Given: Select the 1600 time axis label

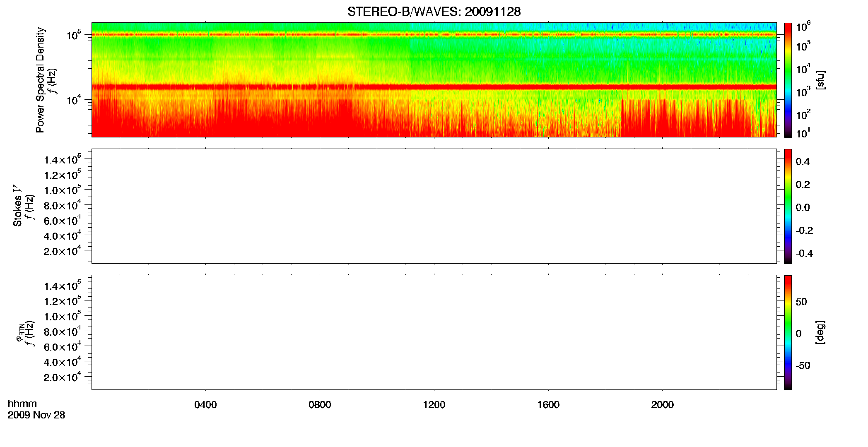Looking at the screenshot, I should point(548,405).
